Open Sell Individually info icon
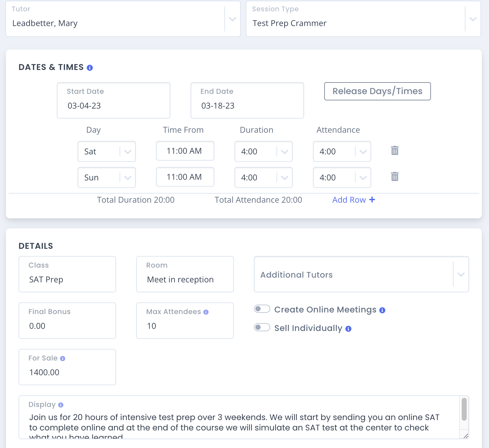The height and width of the screenshot is (448, 489). tap(348, 329)
